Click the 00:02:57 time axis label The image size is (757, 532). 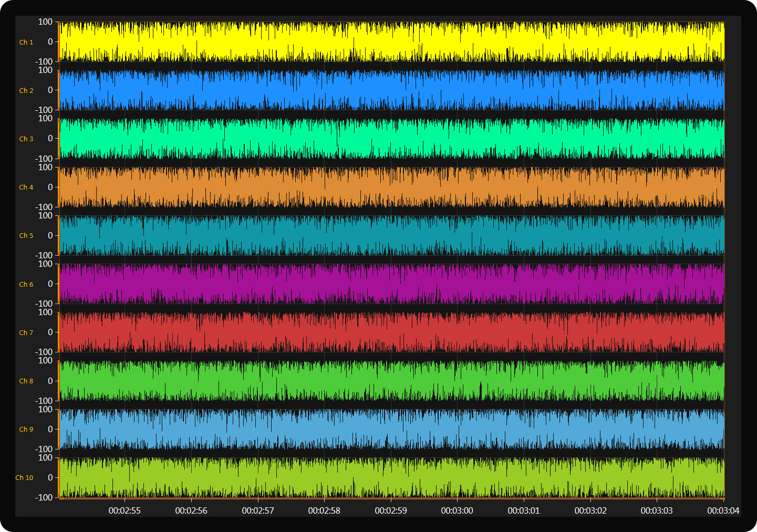[x=257, y=510]
